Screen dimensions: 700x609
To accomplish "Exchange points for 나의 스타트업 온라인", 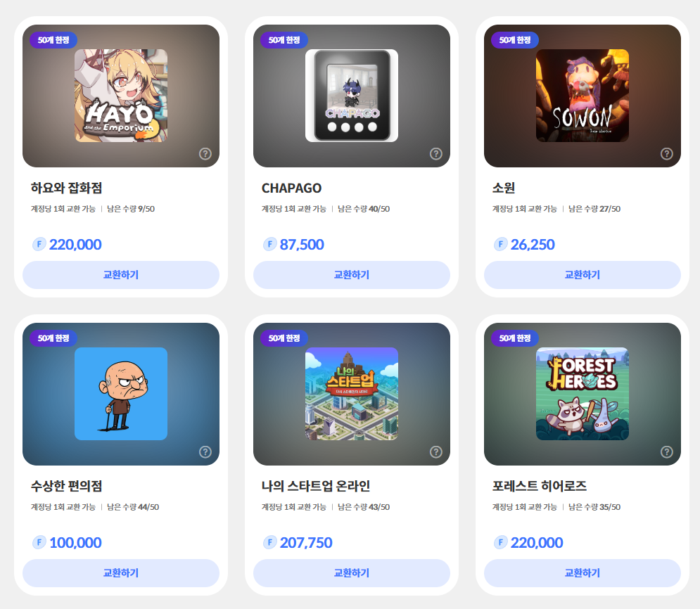I will pyautogui.click(x=352, y=573).
